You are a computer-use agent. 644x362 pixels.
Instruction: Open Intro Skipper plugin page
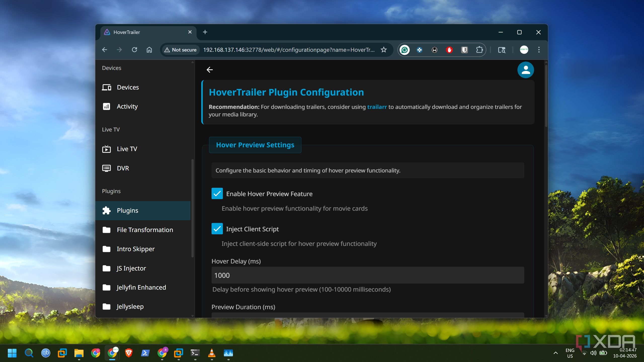pos(143,249)
